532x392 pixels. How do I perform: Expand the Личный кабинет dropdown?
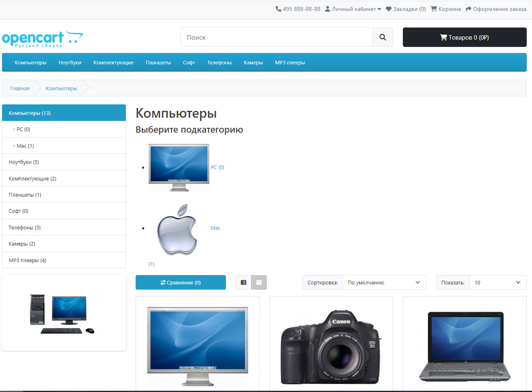point(353,9)
